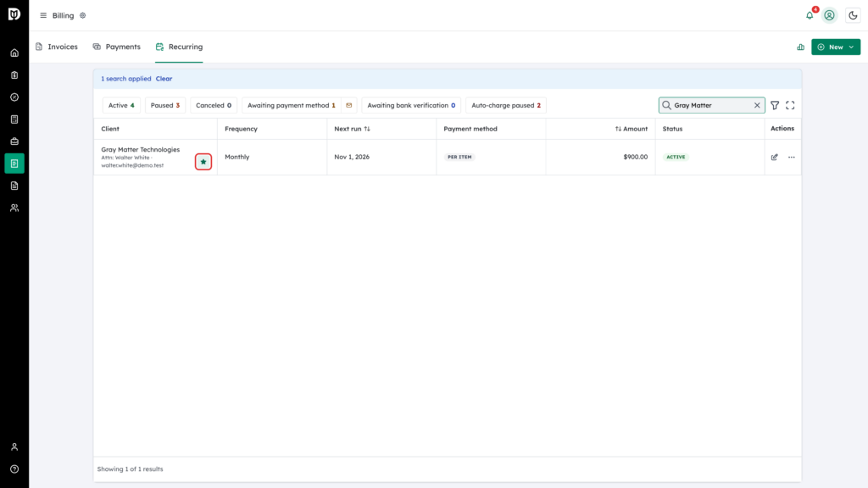
Task: Switch to the Payments tab
Action: [x=117, y=47]
